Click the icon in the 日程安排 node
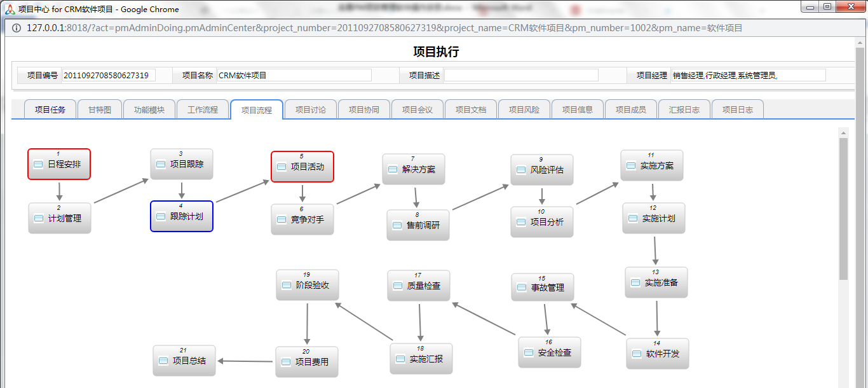The height and width of the screenshot is (388, 868). pos(38,165)
